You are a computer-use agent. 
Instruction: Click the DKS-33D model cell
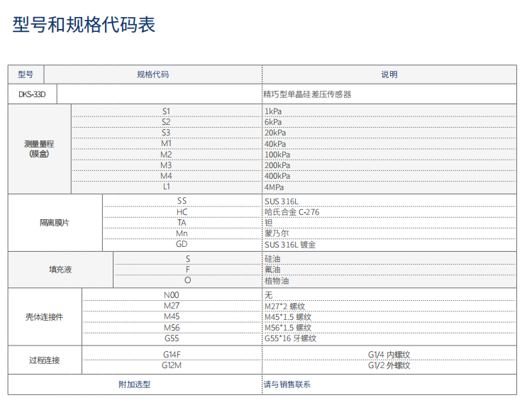pos(32,94)
